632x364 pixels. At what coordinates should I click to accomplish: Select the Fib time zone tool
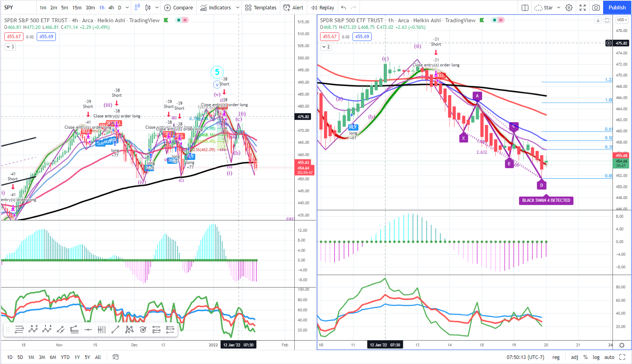click(x=101, y=330)
